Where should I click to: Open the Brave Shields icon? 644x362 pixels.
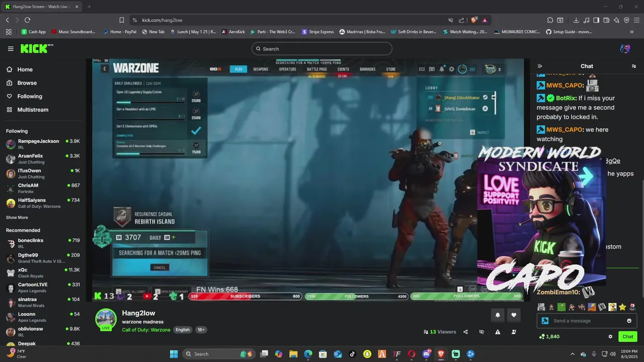click(x=474, y=20)
